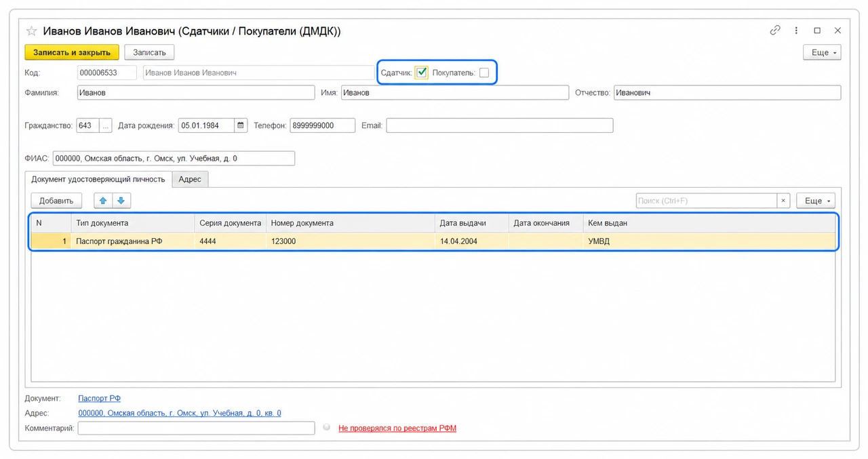Expand the top Еще dropdown menu

coord(822,52)
